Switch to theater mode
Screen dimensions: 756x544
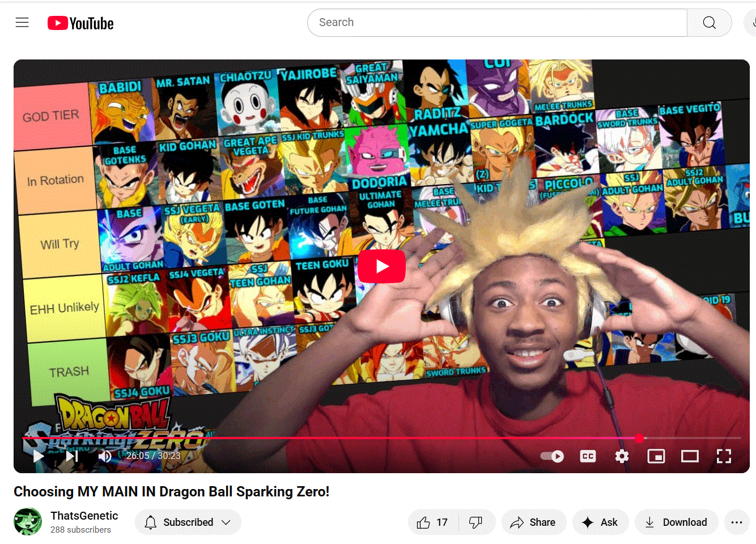pos(690,456)
